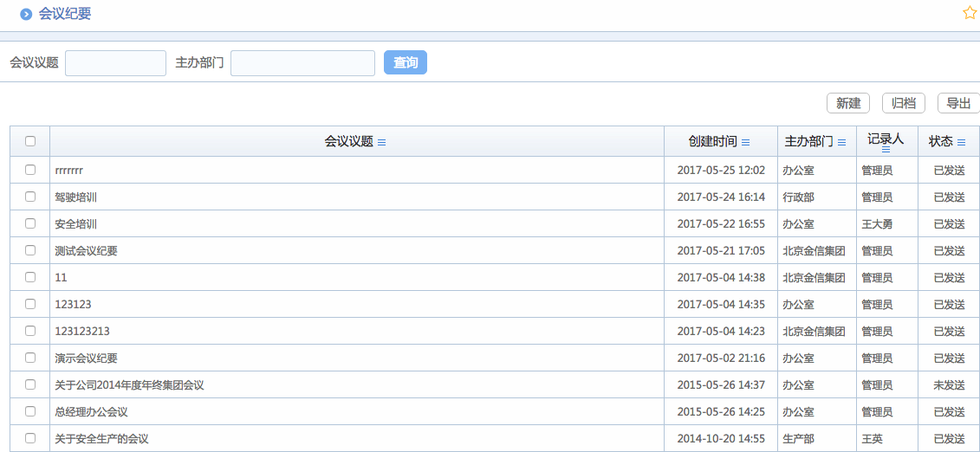
Task: Open the 安全培训 meeting entry
Action: coord(75,223)
